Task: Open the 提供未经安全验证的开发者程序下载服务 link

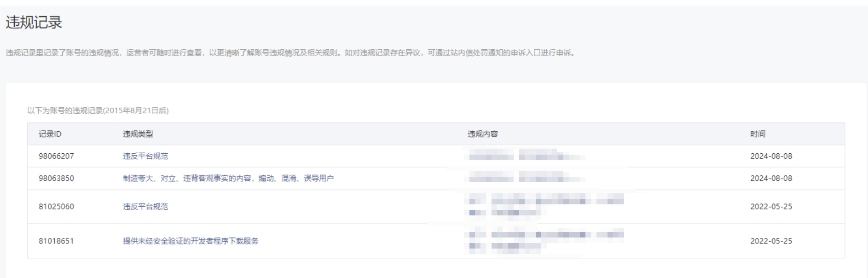Action: click(191, 241)
